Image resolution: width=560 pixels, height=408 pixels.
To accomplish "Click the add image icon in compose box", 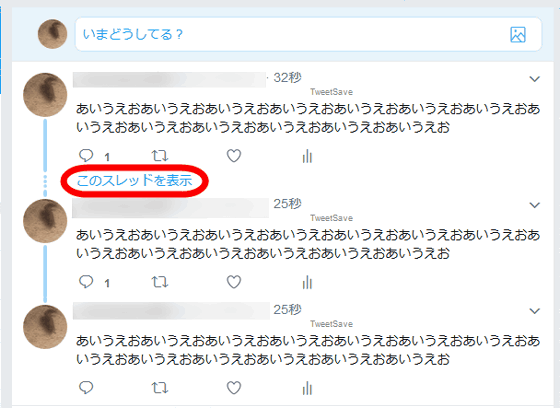I will [518, 35].
